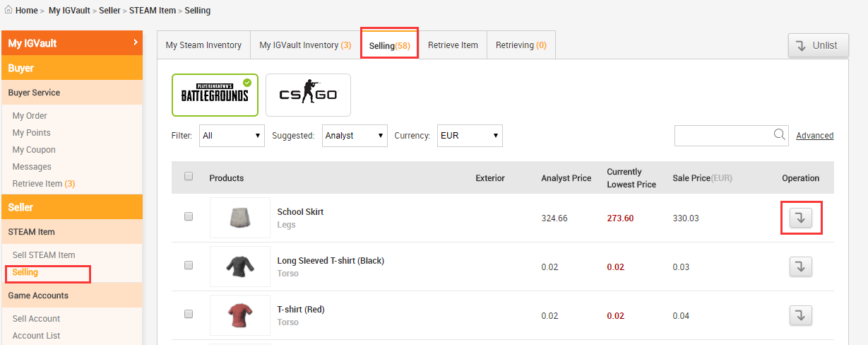Click STEAM Item subsection heading
Image resolution: width=868 pixels, height=345 pixels.
(x=72, y=232)
